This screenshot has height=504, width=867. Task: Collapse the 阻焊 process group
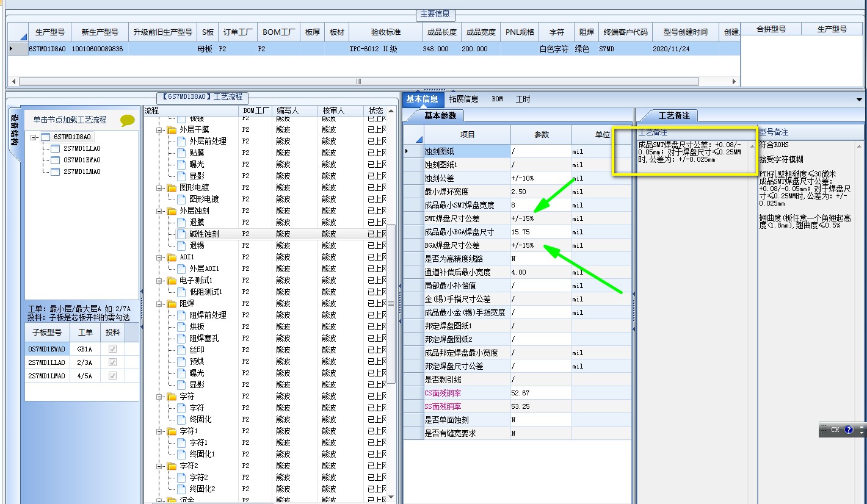(160, 304)
